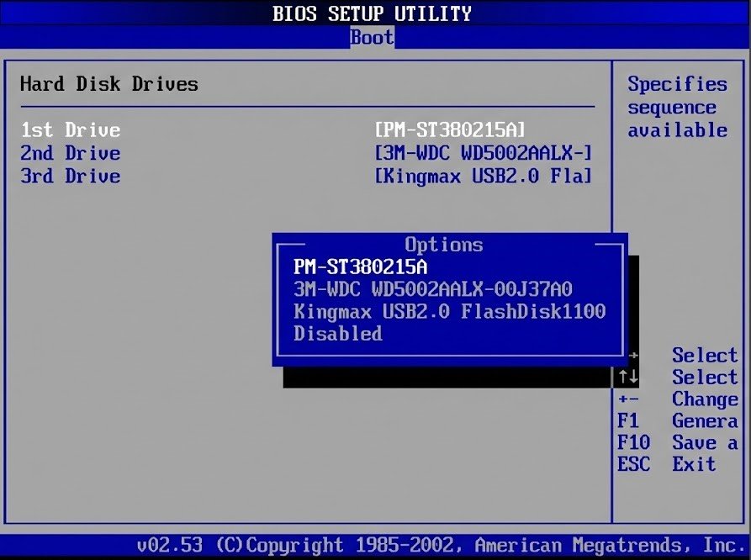Viewport: 751px width, 560px height.
Task: Choose Disabled in the Options popup
Action: click(x=338, y=334)
